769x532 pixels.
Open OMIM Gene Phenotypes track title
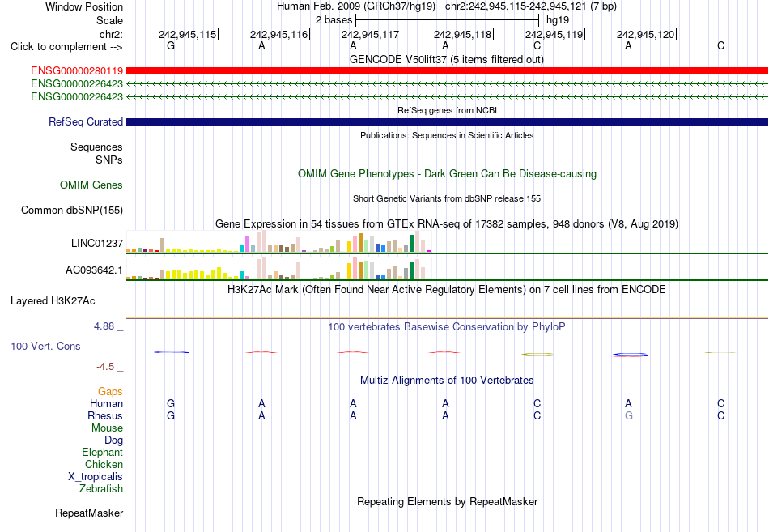coord(448,174)
